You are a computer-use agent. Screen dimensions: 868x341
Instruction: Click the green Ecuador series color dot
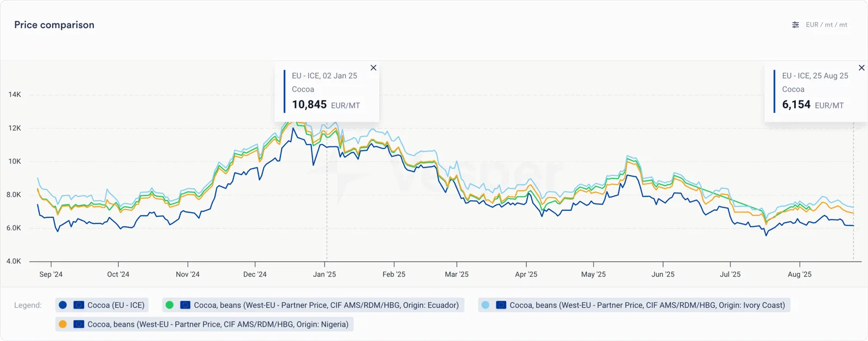tap(169, 305)
